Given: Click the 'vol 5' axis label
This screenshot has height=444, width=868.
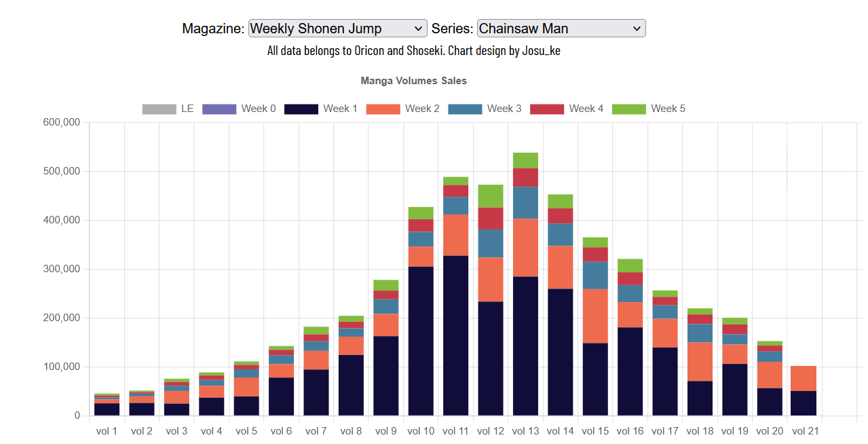Looking at the screenshot, I should tap(246, 431).
